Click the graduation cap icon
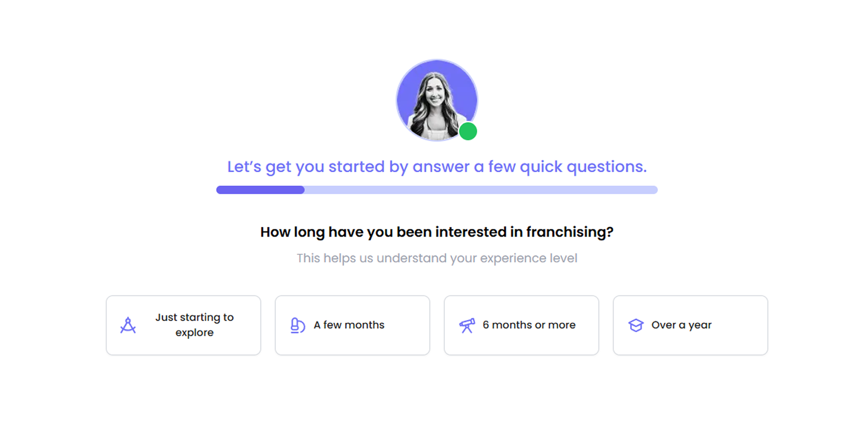Image resolution: width=868 pixels, height=421 pixels. [x=636, y=325]
